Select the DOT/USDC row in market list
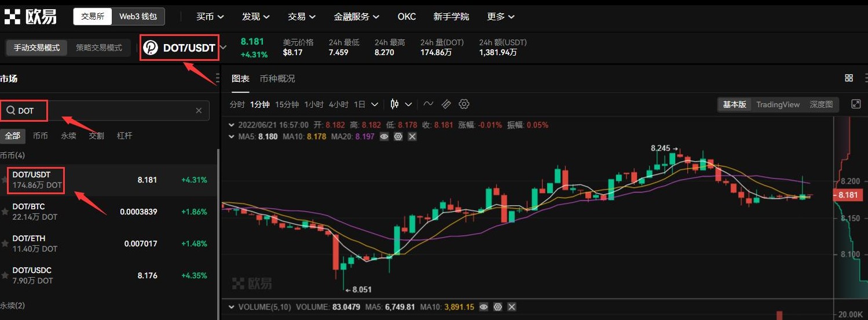Screen dimensions: 868x320 (x=108, y=275)
